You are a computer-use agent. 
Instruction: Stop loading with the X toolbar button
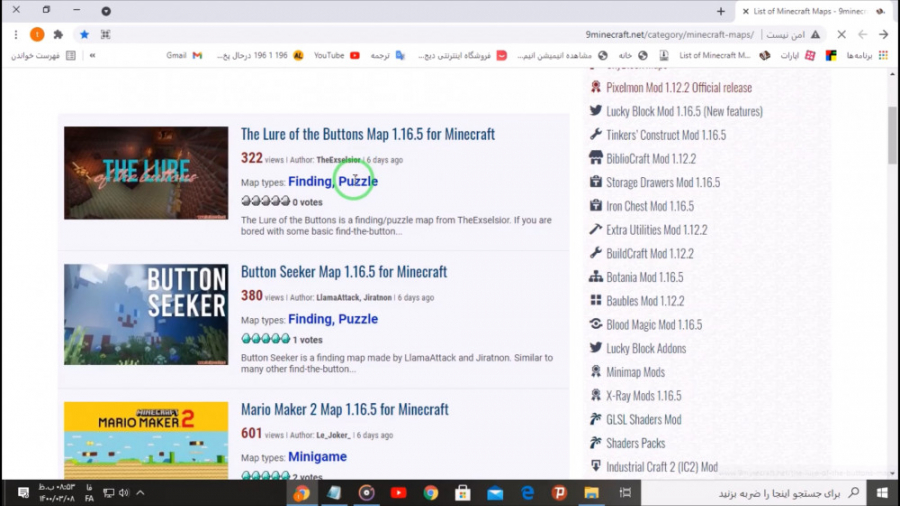tap(841, 34)
